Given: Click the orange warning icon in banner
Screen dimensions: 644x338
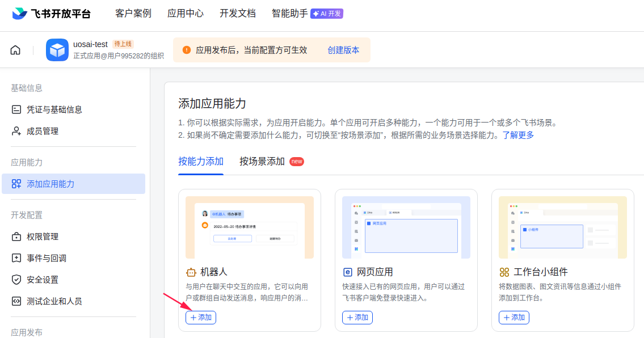Looking at the screenshot, I should coord(187,50).
